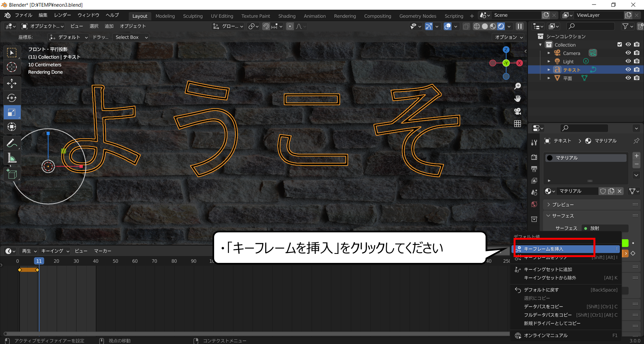
Task: Select rendered viewport shading
Action: tap(501, 26)
